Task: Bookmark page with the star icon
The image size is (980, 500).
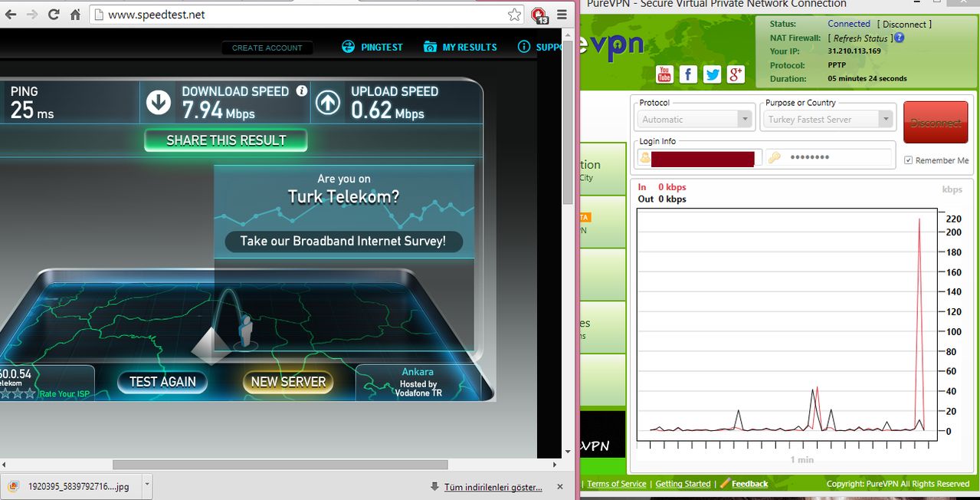Action: pyautogui.click(x=514, y=15)
